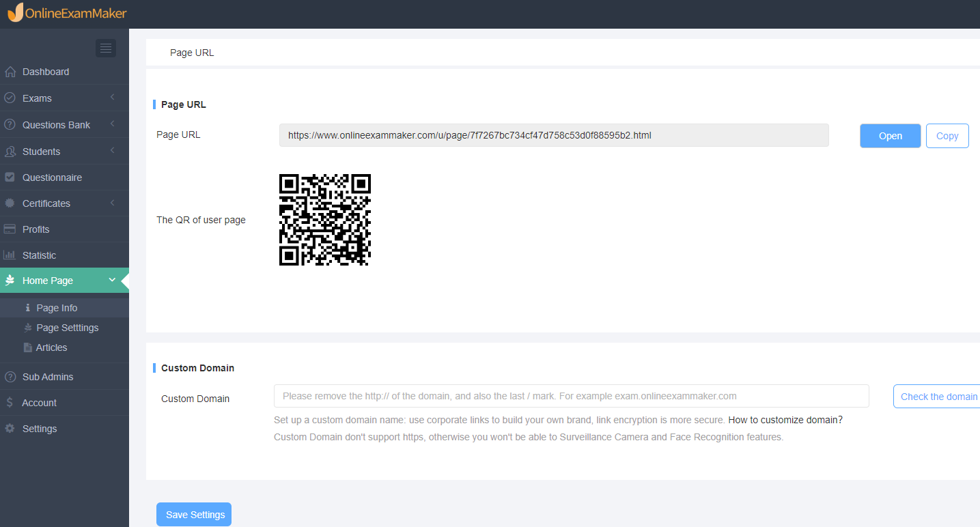Expand the Students submenu chevron

coord(112,152)
